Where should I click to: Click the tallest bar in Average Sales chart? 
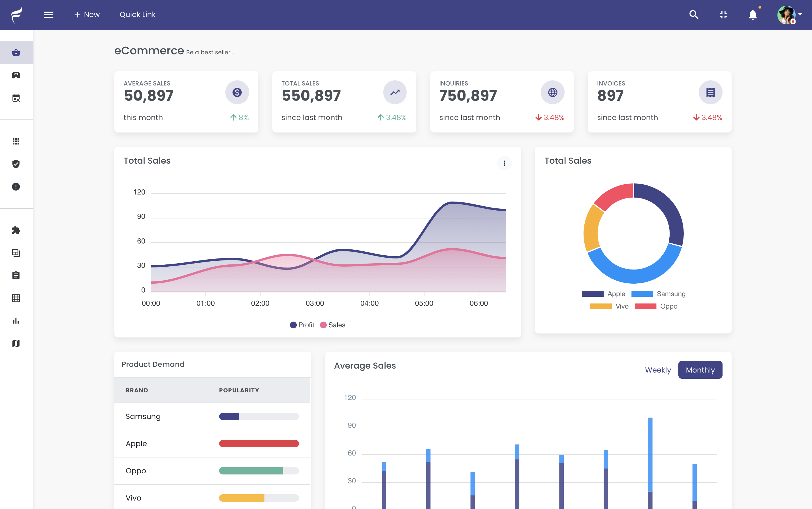click(x=650, y=463)
